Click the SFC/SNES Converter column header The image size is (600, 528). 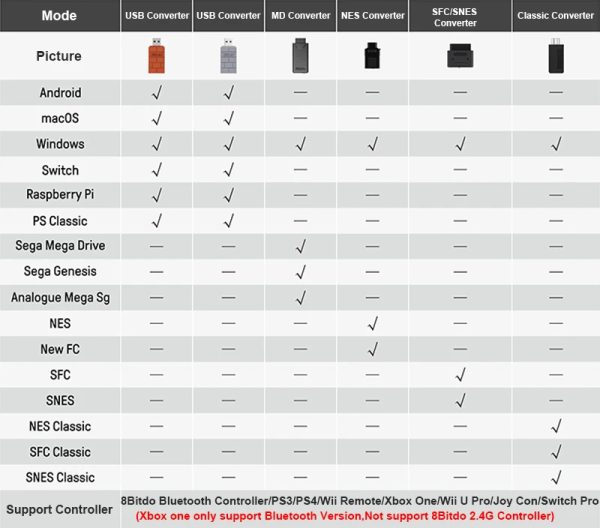click(460, 16)
